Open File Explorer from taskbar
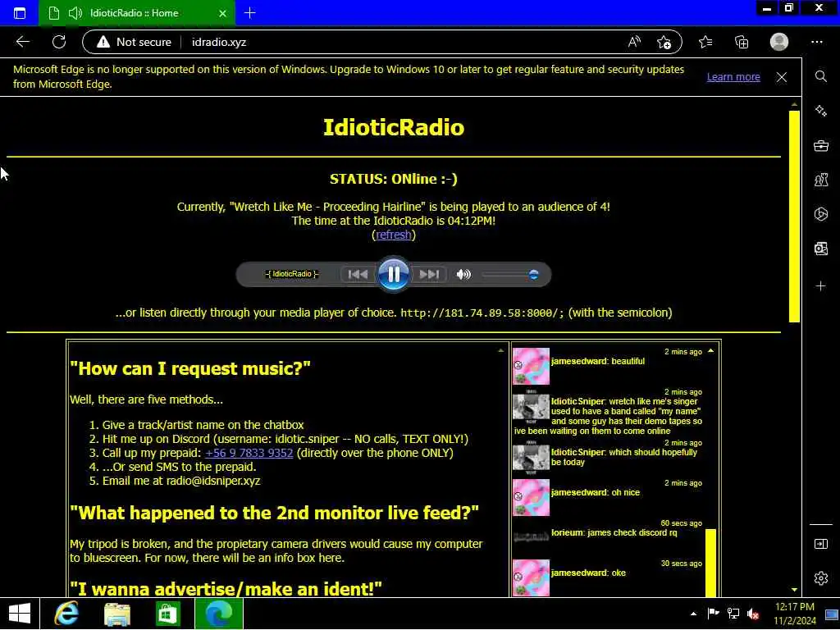 click(116, 614)
